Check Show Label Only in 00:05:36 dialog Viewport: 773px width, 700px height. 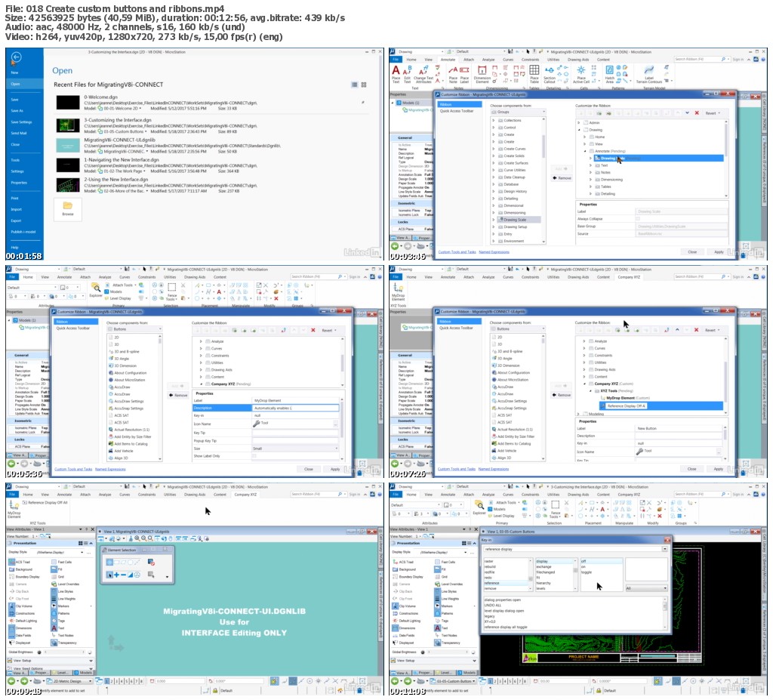click(254, 456)
